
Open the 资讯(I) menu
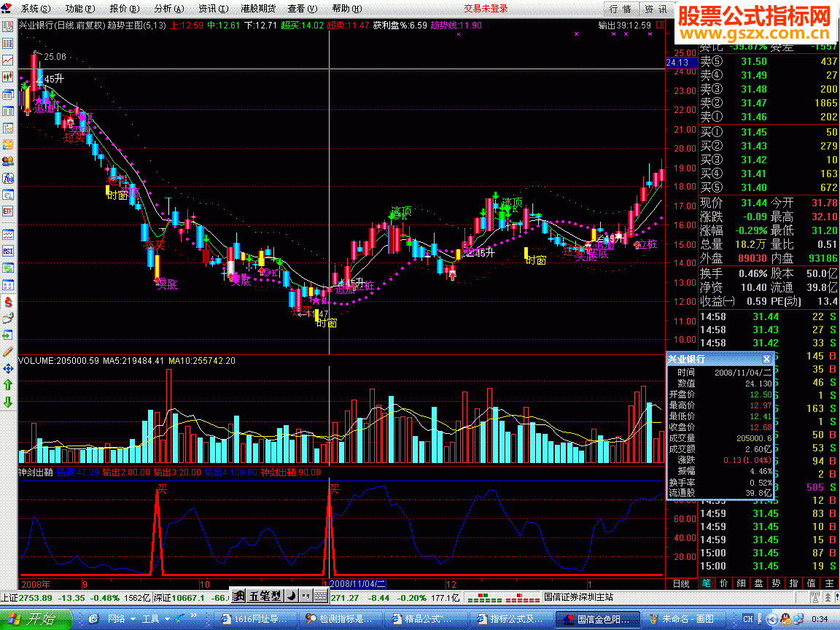213,9
